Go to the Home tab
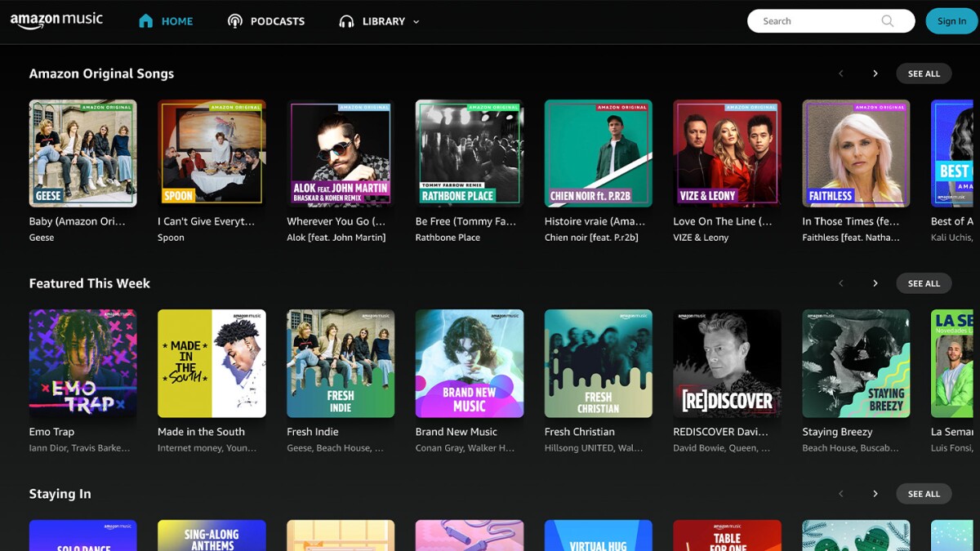 click(176, 21)
